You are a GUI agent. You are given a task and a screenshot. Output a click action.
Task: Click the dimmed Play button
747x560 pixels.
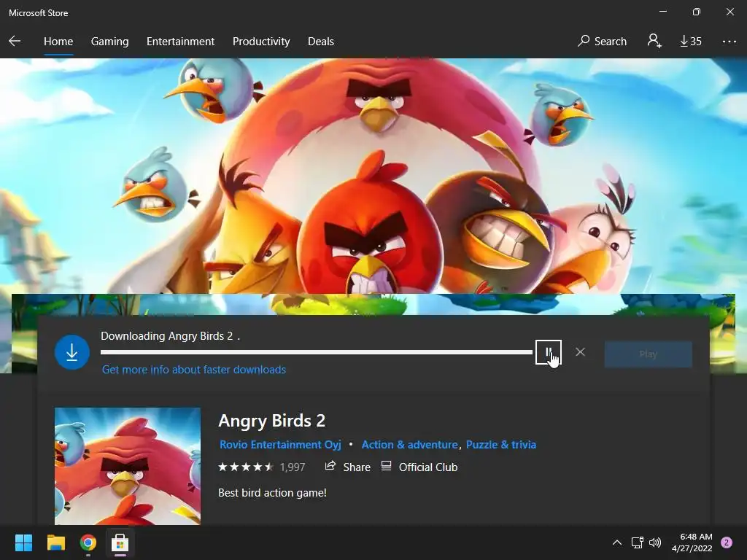coord(648,354)
